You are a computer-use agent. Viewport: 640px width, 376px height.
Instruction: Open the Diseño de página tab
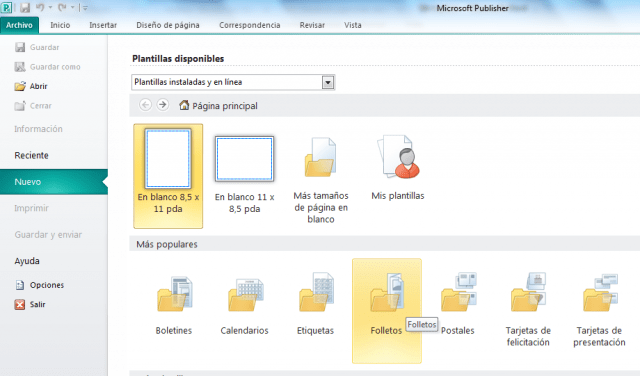[168, 25]
